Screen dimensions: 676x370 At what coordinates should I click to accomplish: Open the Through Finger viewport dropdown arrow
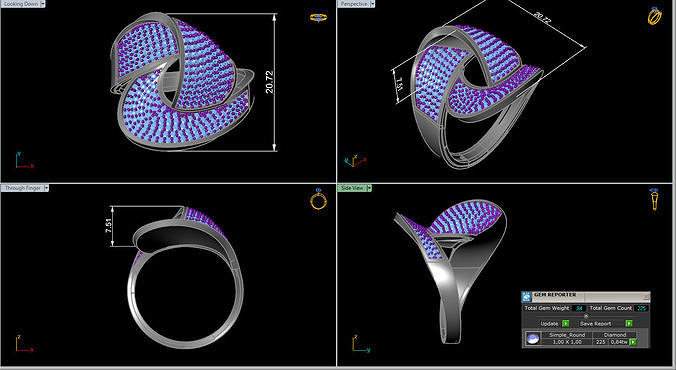tap(46, 188)
